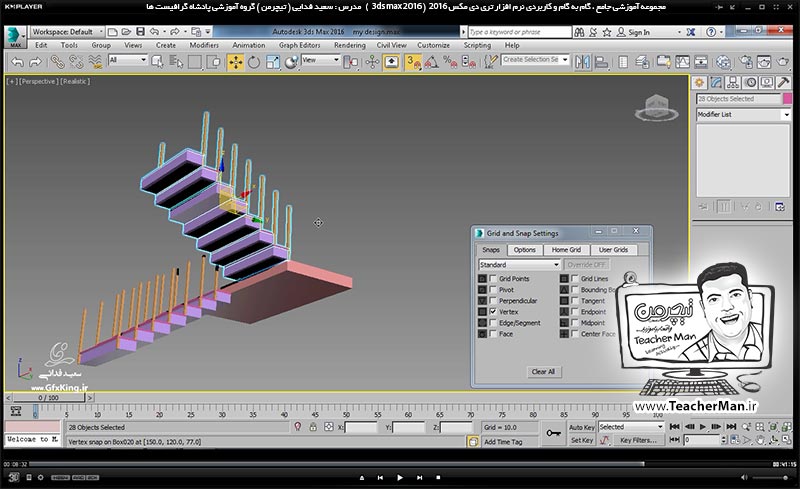
Task: Click the KMPlayer play button
Action: (x=399, y=478)
